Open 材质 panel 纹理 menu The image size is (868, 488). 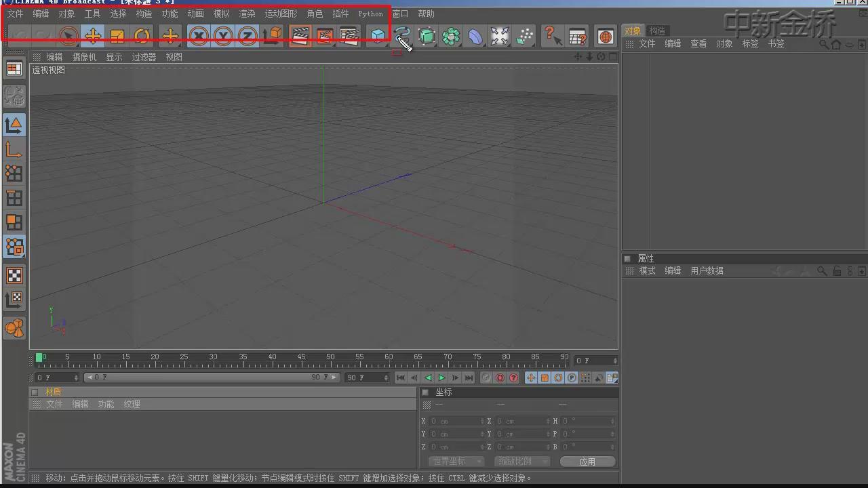pos(132,404)
